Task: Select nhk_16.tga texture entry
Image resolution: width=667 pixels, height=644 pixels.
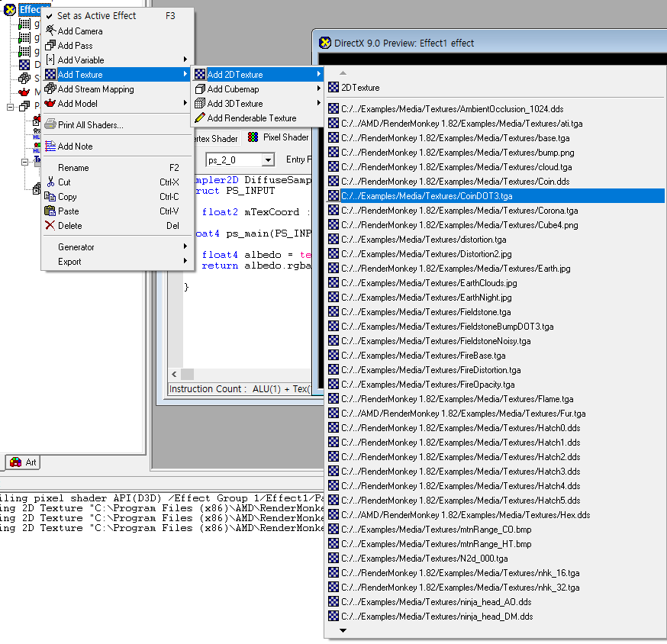Action: (x=496, y=572)
